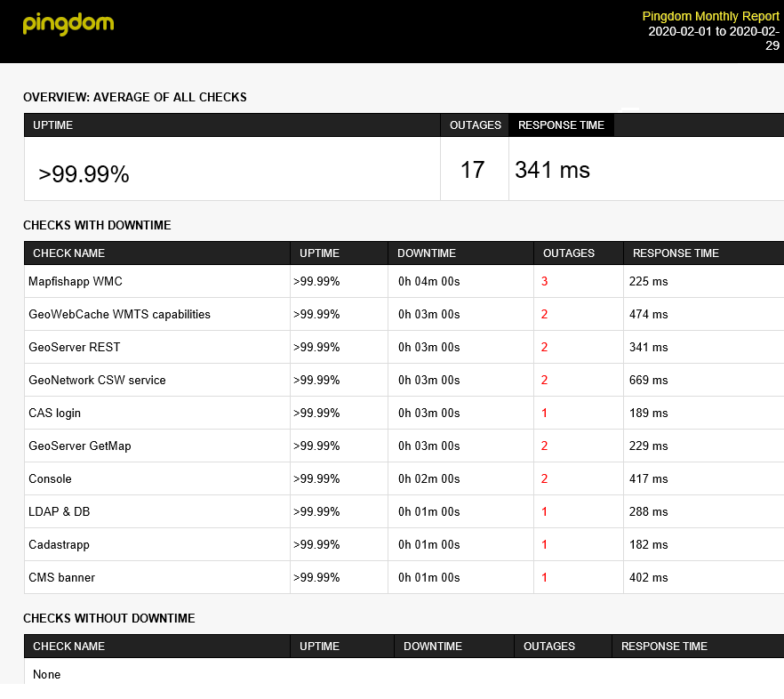Viewport: 784px width, 699px height.
Task: Click GeoServer REST check name
Action: coord(75,347)
